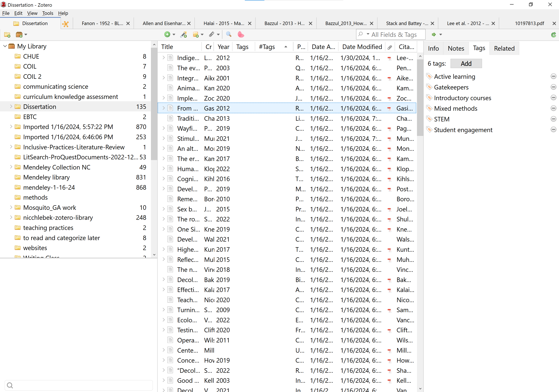
Task: Click the New Note icon
Action: (x=196, y=34)
